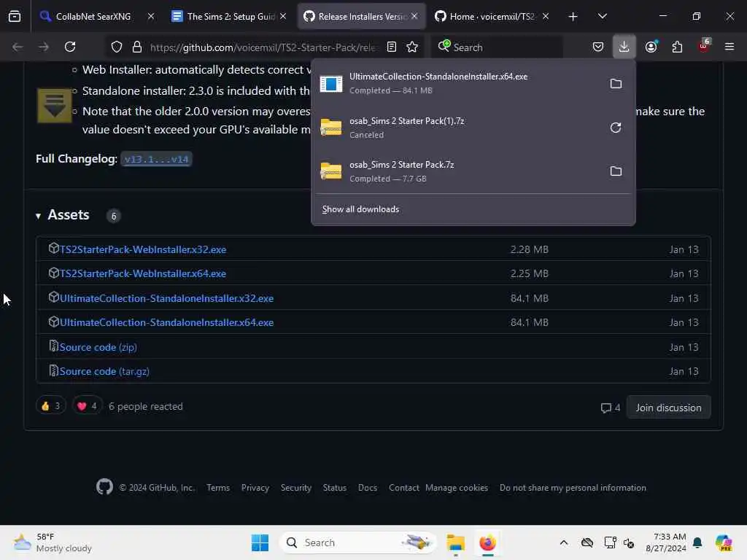Show osab_Sims 2 Starter Pack.7z in folder
Image resolution: width=747 pixels, height=560 pixels.
click(616, 171)
